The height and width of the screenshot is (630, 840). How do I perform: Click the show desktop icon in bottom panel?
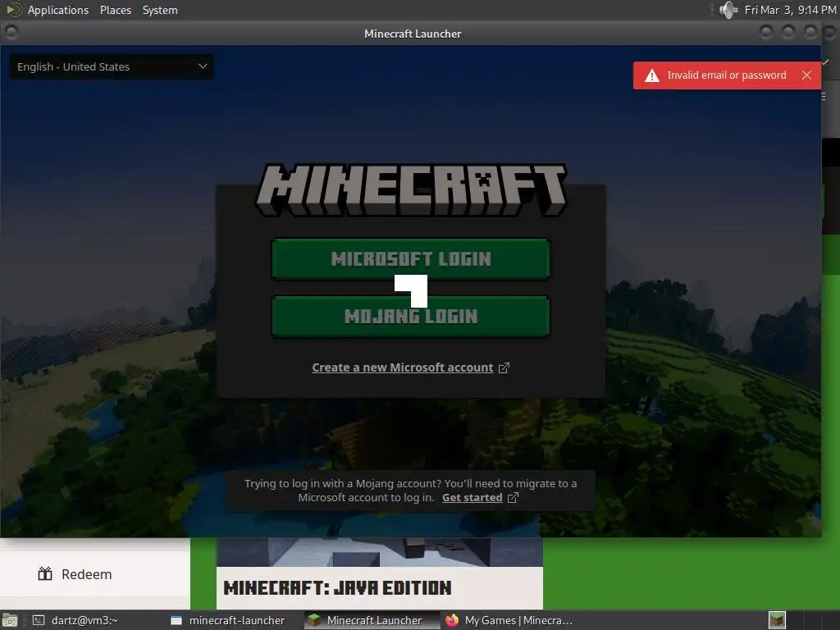10,620
